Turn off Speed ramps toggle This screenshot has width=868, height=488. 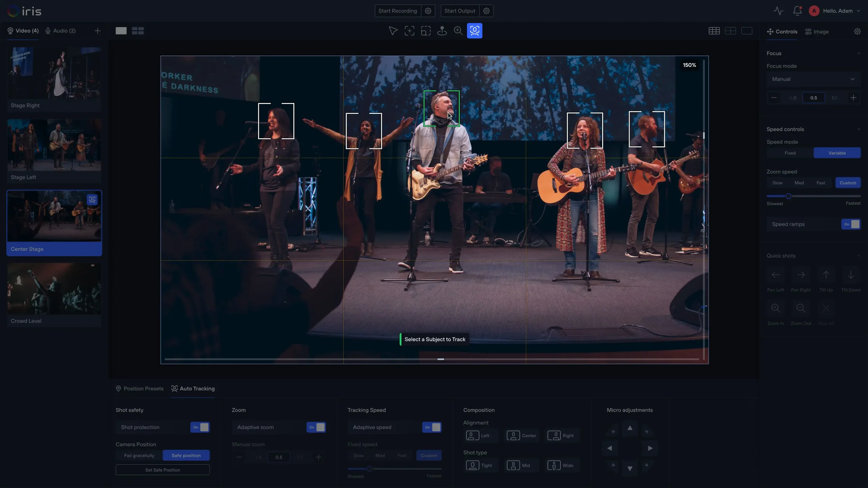tap(851, 224)
